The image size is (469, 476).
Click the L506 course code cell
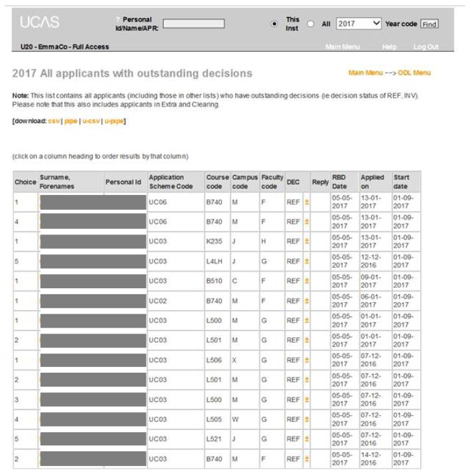click(x=214, y=360)
